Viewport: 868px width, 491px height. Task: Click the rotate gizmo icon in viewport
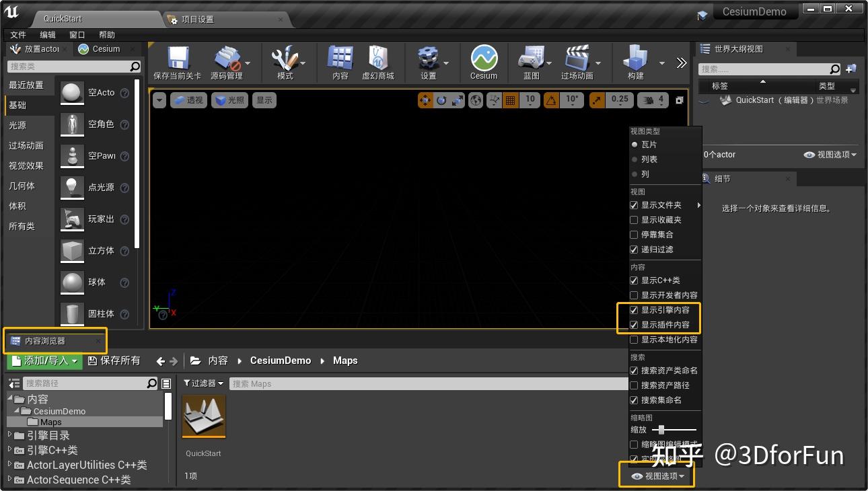click(x=441, y=100)
